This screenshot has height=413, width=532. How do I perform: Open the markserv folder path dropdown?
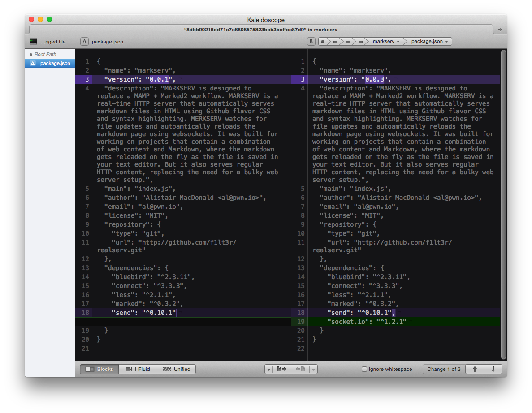pyautogui.click(x=386, y=41)
